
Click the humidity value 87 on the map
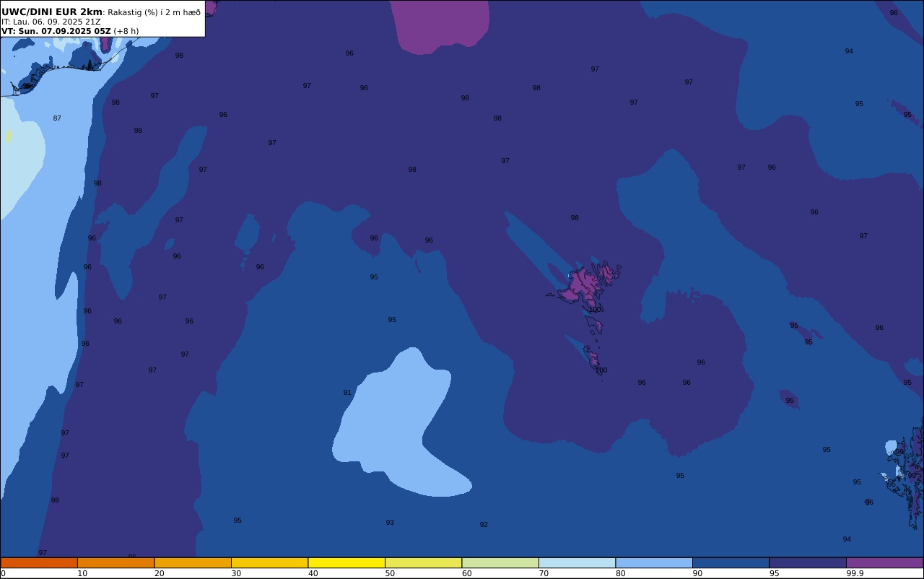pyautogui.click(x=57, y=118)
